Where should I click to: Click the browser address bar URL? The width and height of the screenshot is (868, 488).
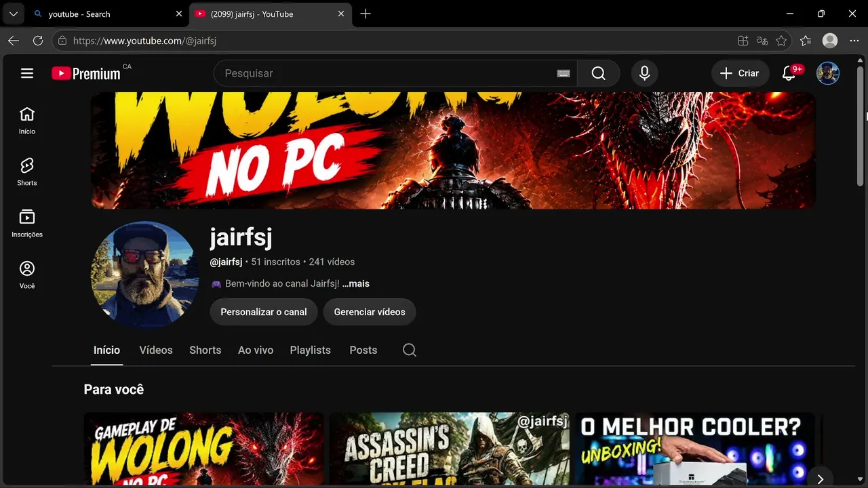[144, 41]
